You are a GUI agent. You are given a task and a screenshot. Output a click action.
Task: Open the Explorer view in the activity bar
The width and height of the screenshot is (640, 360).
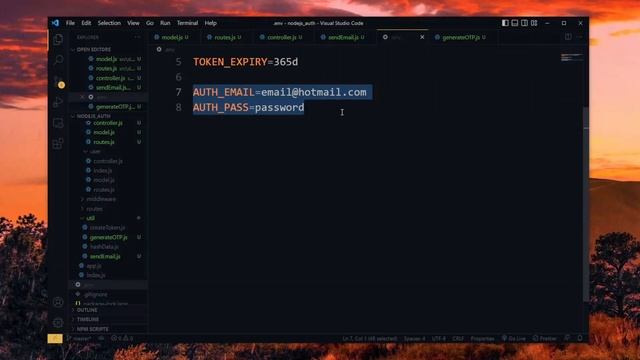pyautogui.click(x=58, y=39)
